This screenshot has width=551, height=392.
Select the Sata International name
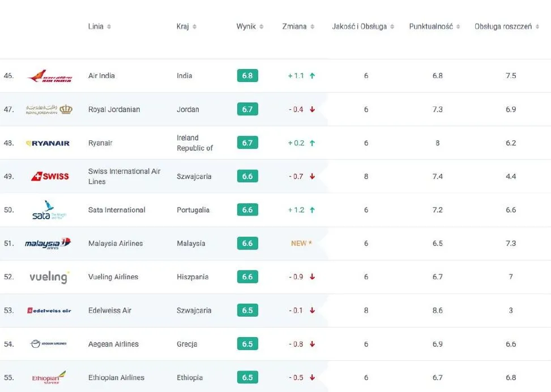point(117,210)
